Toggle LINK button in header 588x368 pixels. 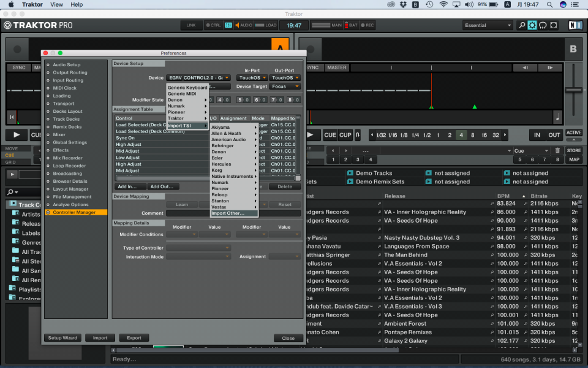[x=191, y=25]
